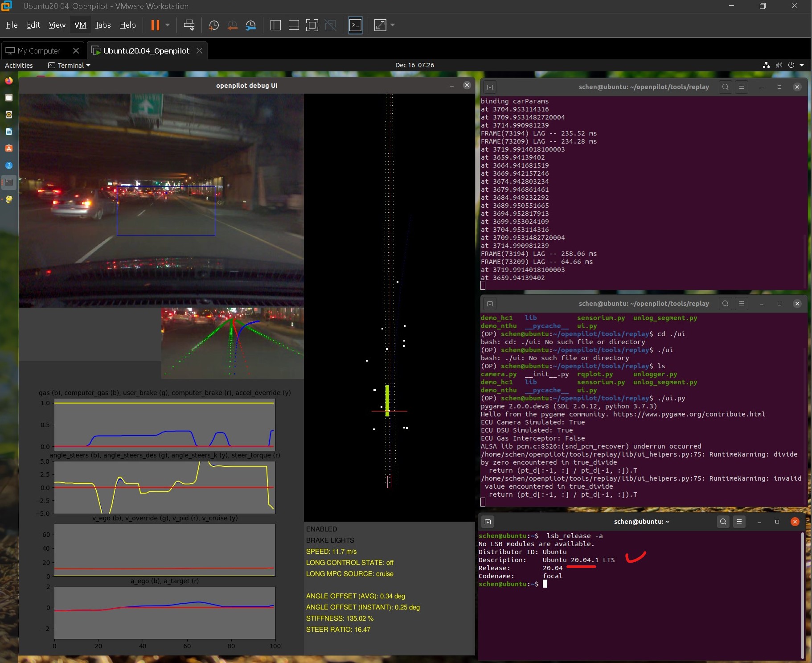
Task: Expand the Ubuntu system status menu
Action: coord(802,65)
